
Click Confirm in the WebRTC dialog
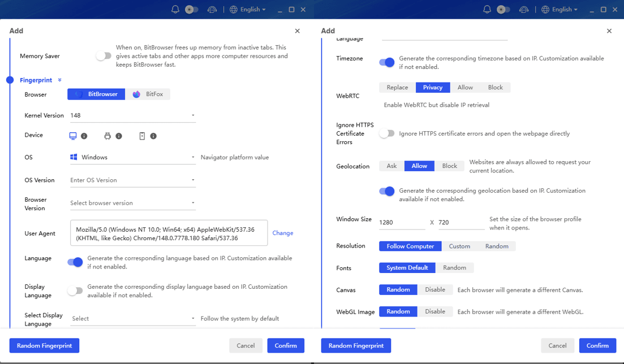(x=597, y=346)
